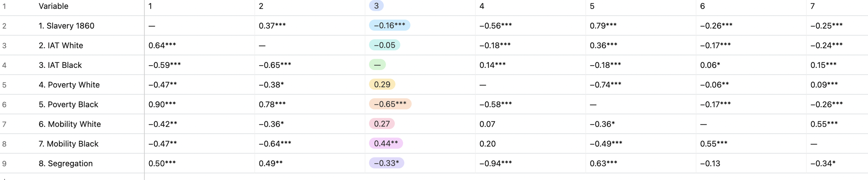
Task: Select the green dash tag in row 4
Action: pyautogui.click(x=377, y=65)
